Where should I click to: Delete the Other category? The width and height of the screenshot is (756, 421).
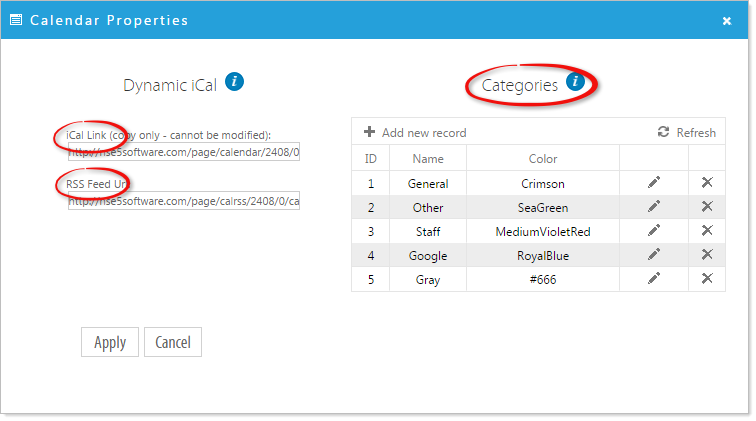pyautogui.click(x=707, y=206)
